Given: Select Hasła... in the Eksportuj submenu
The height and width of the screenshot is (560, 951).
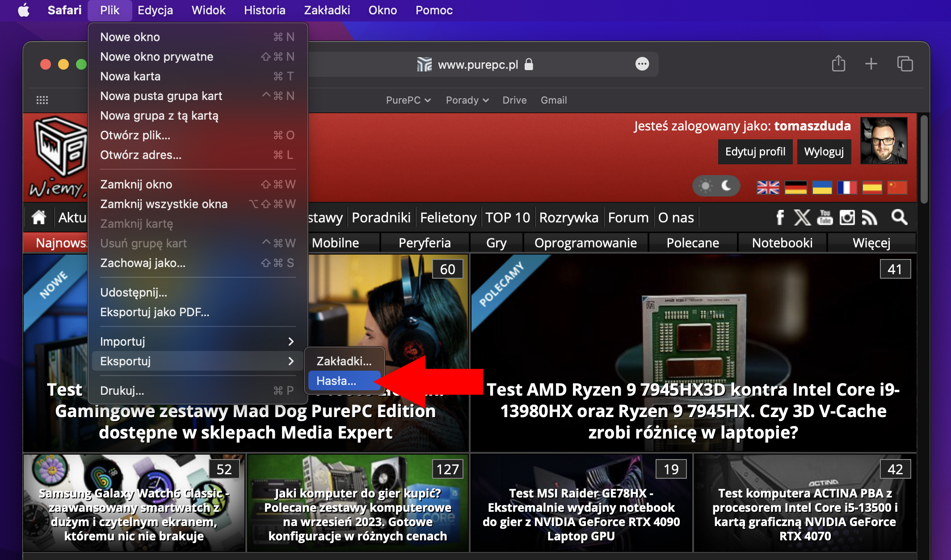Looking at the screenshot, I should coord(344,380).
